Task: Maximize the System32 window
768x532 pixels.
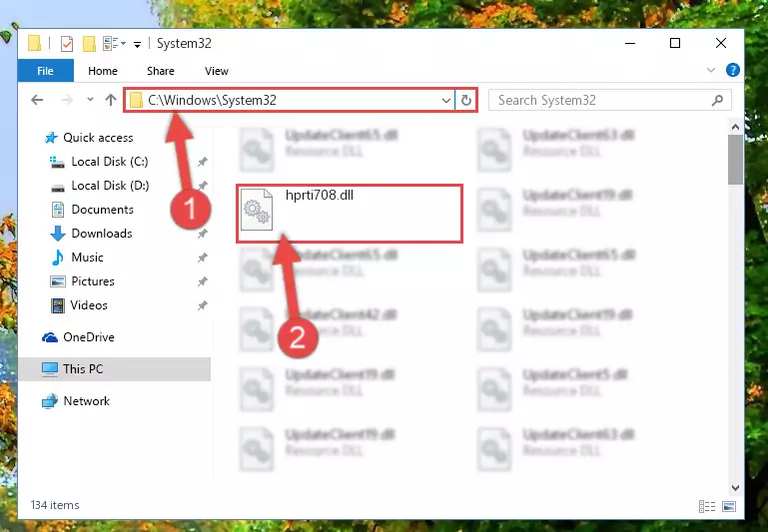Action: [675, 43]
